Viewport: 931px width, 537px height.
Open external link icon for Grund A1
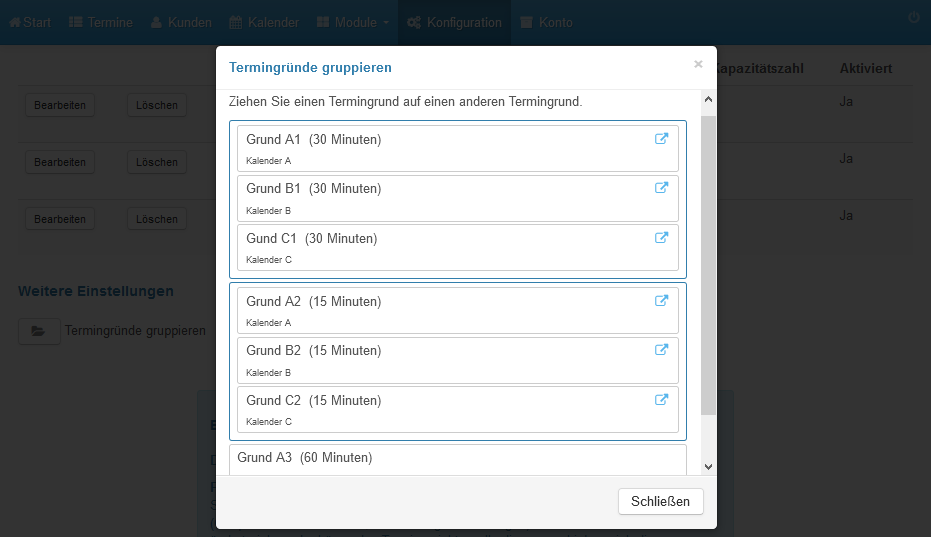click(x=661, y=138)
